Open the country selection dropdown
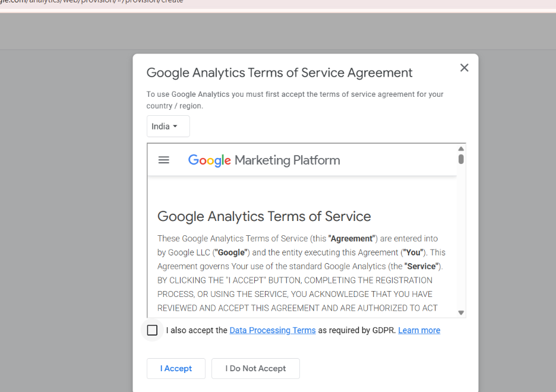The height and width of the screenshot is (392, 556). [x=168, y=126]
